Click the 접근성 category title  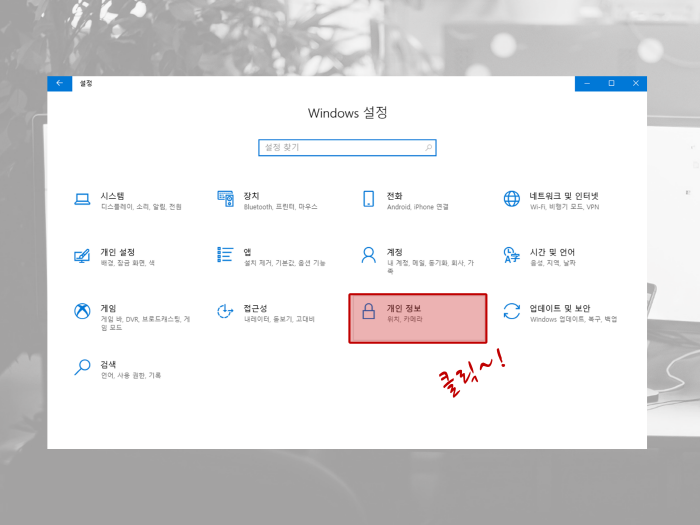[x=255, y=308]
